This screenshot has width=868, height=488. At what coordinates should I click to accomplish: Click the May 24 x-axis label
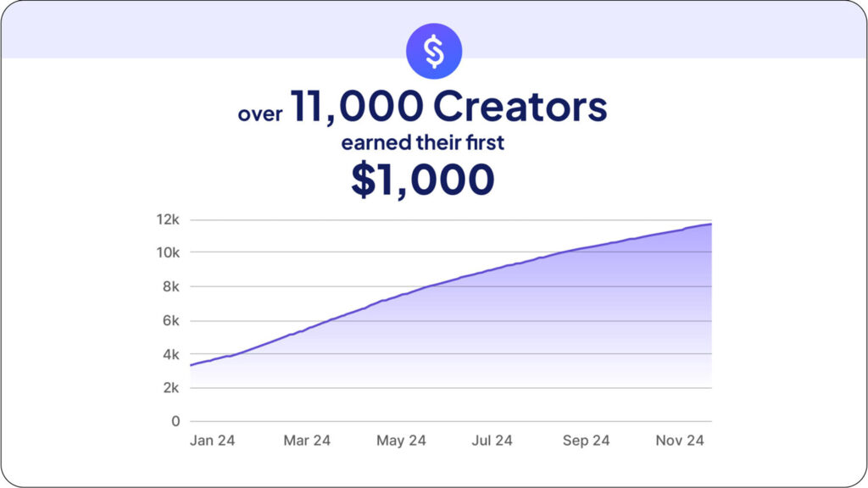(401, 441)
